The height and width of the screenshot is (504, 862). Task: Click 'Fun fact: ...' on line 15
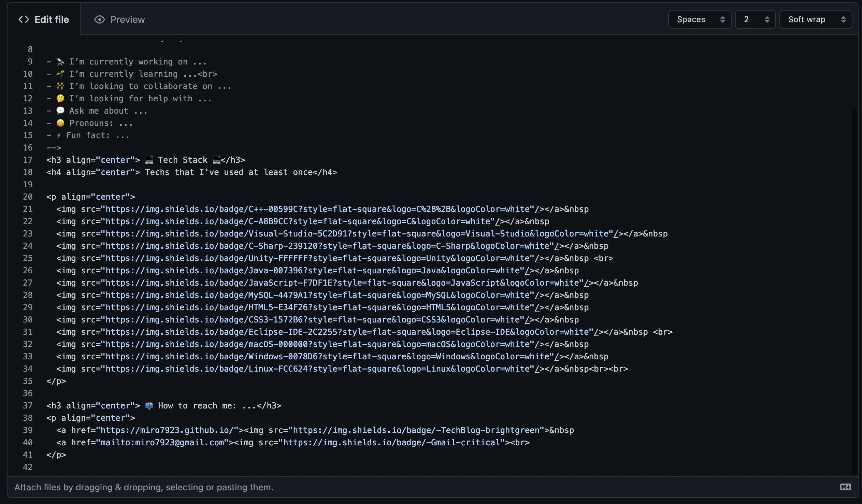(x=98, y=135)
